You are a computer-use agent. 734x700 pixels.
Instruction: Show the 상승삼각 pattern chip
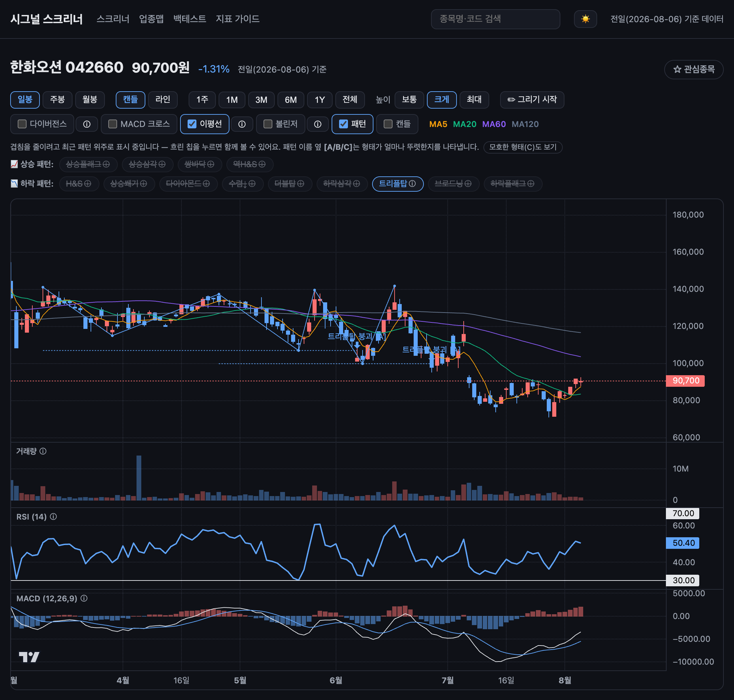click(148, 164)
